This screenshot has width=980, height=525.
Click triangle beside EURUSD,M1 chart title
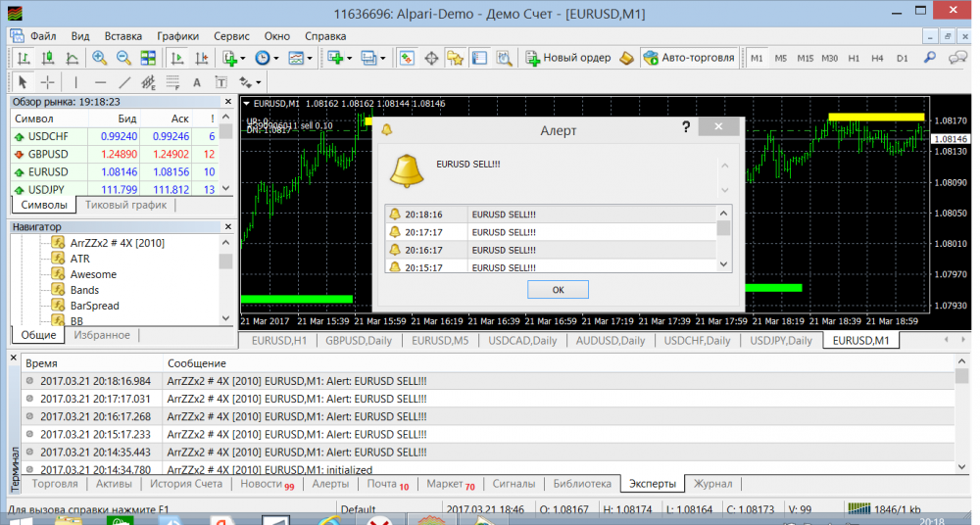pos(246,103)
